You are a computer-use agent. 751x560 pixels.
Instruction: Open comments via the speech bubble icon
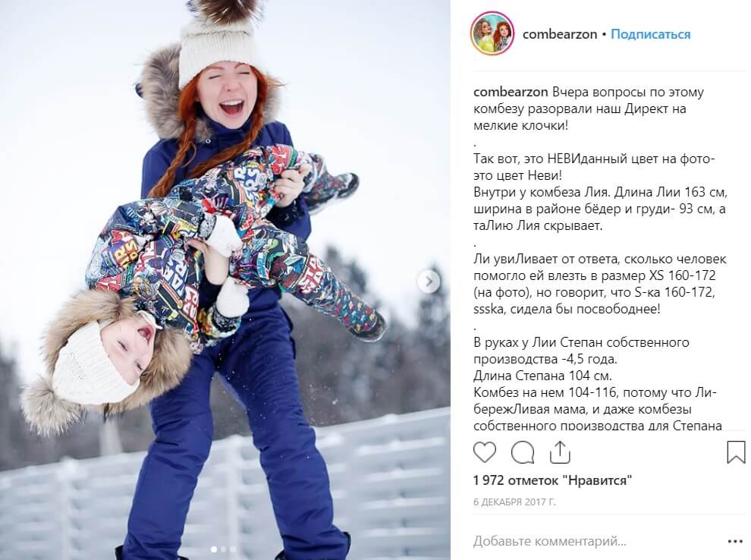(523, 452)
